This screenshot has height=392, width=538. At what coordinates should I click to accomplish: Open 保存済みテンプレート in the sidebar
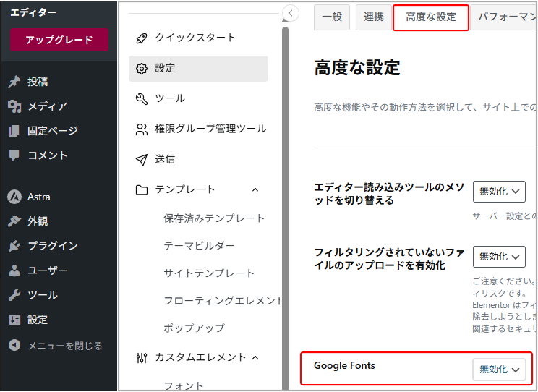[214, 218]
